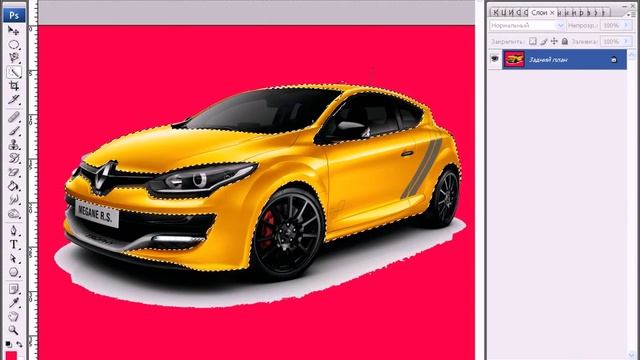Select the Move tool
Viewport: 640px width, 360px height.
click(x=13, y=30)
